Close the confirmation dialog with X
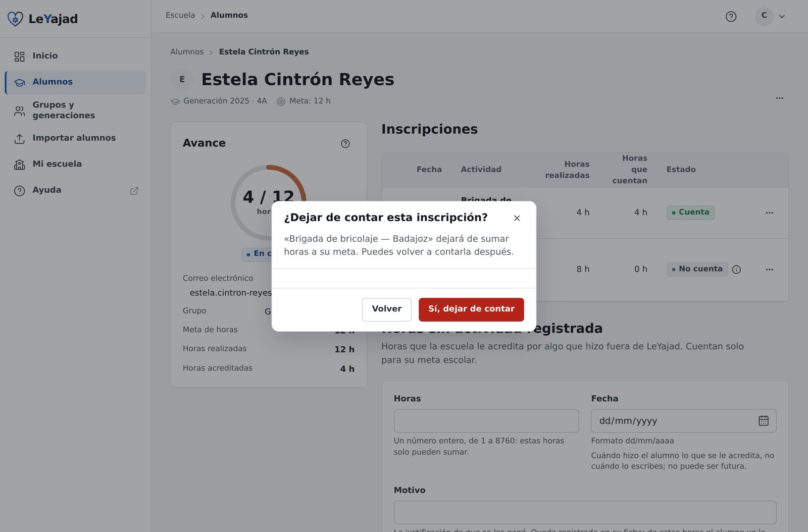This screenshot has width=808, height=532. pos(517,218)
